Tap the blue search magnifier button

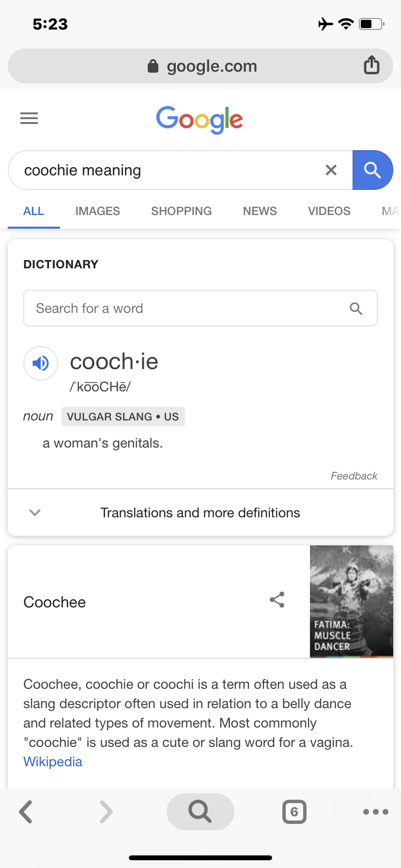point(372,170)
